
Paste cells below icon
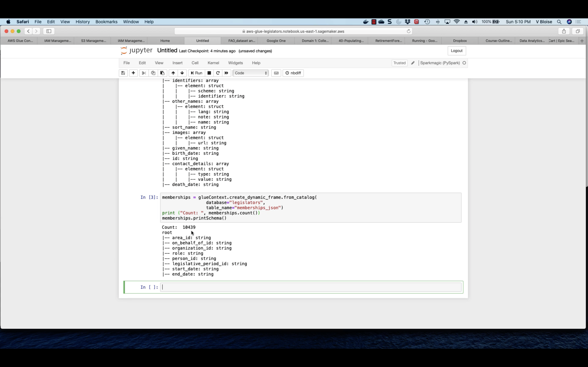162,73
